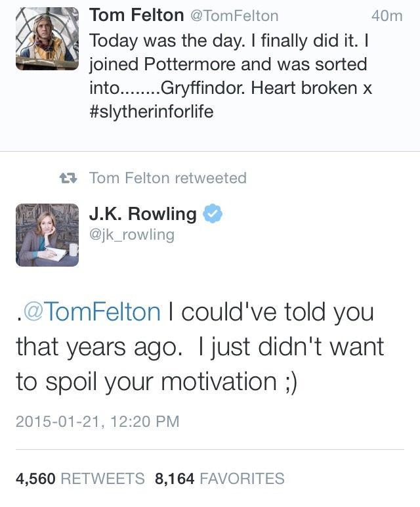Open J.K. Rowling's profile via her name
This screenshot has width=420, height=507.
(142, 214)
